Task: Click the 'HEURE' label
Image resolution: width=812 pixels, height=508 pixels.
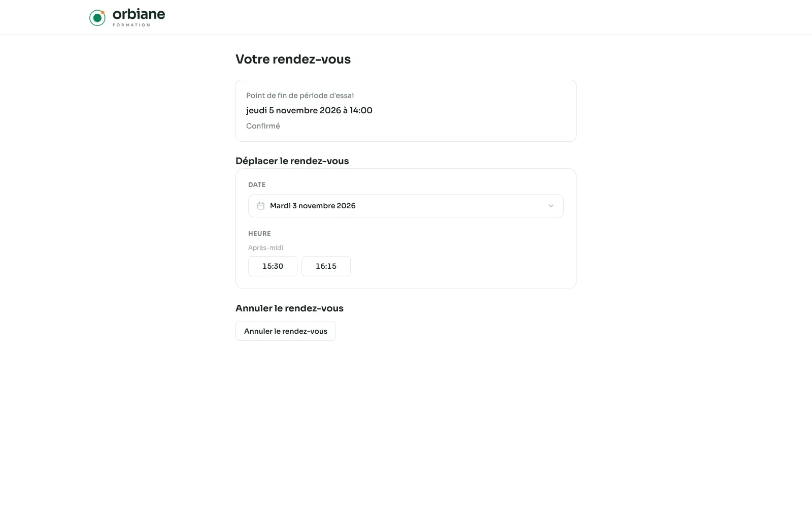Action: [x=259, y=234]
